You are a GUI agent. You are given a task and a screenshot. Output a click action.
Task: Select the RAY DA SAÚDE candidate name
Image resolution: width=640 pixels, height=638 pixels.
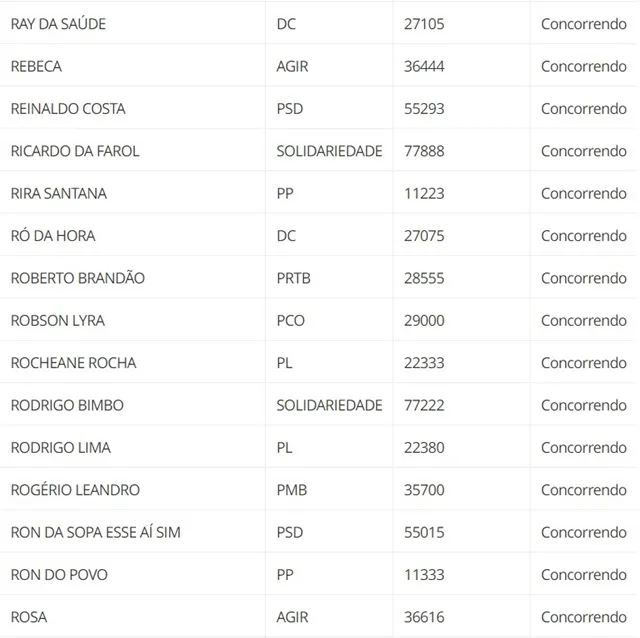58,24
